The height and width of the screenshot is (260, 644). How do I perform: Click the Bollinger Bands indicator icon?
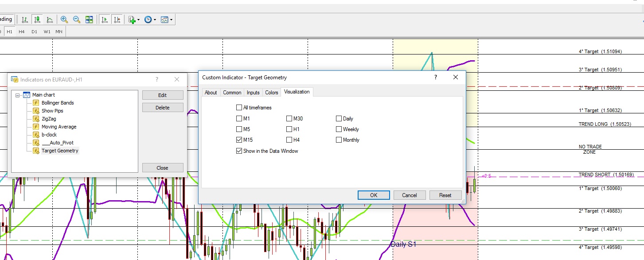(36, 103)
